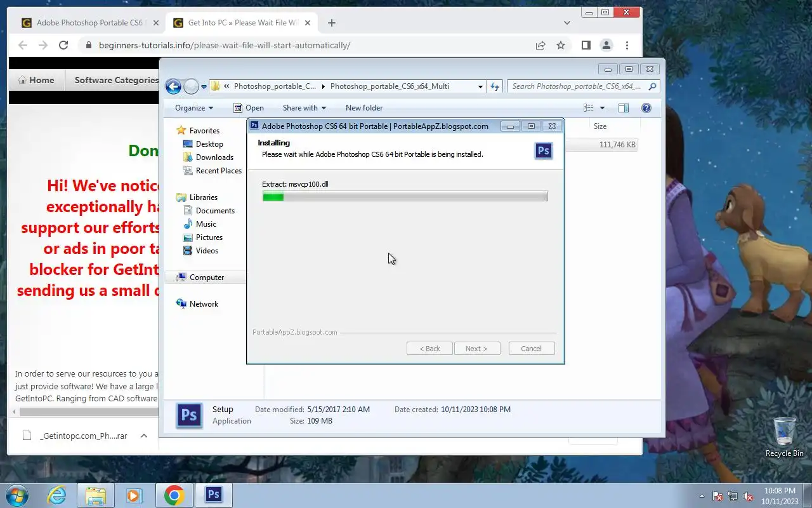
Task: Bookmark this page with star icon
Action: pos(561,45)
